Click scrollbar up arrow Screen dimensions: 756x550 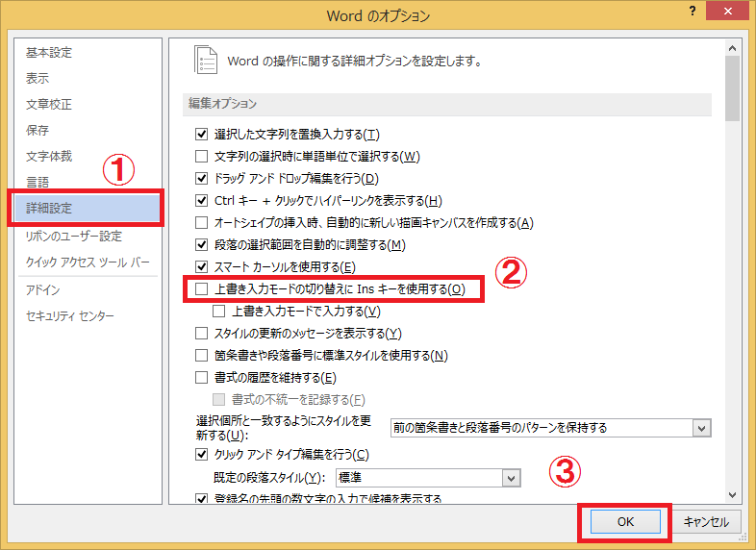point(732,48)
